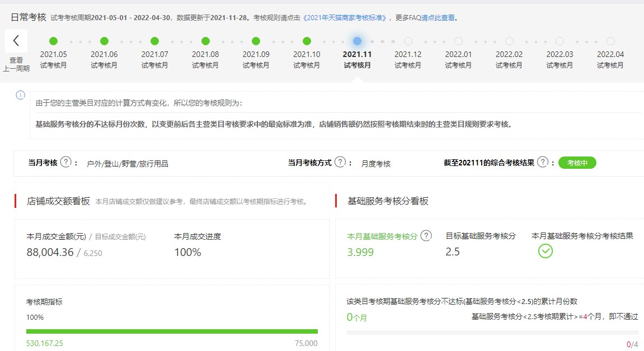Click the 考核期指标 green progress bar
644x351 pixels.
pos(172,331)
